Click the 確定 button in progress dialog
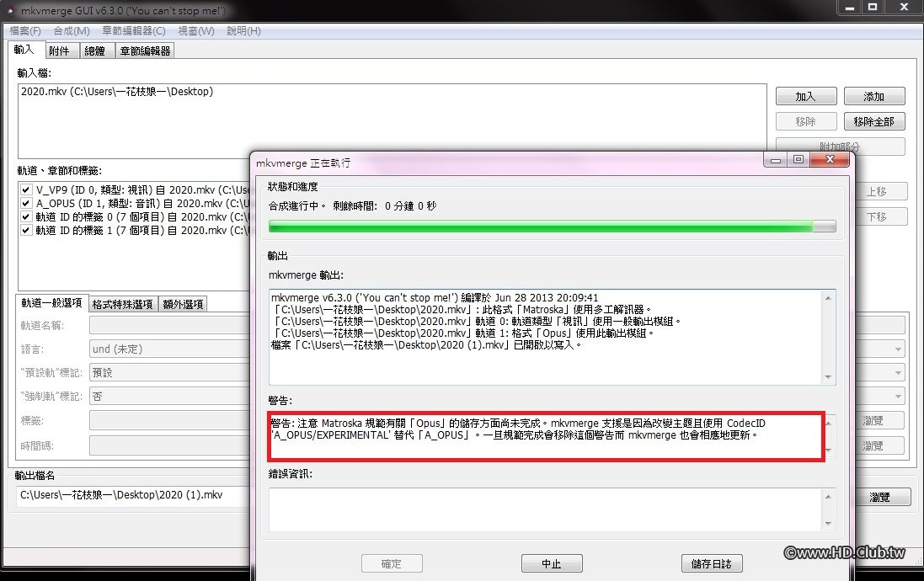 click(x=392, y=563)
